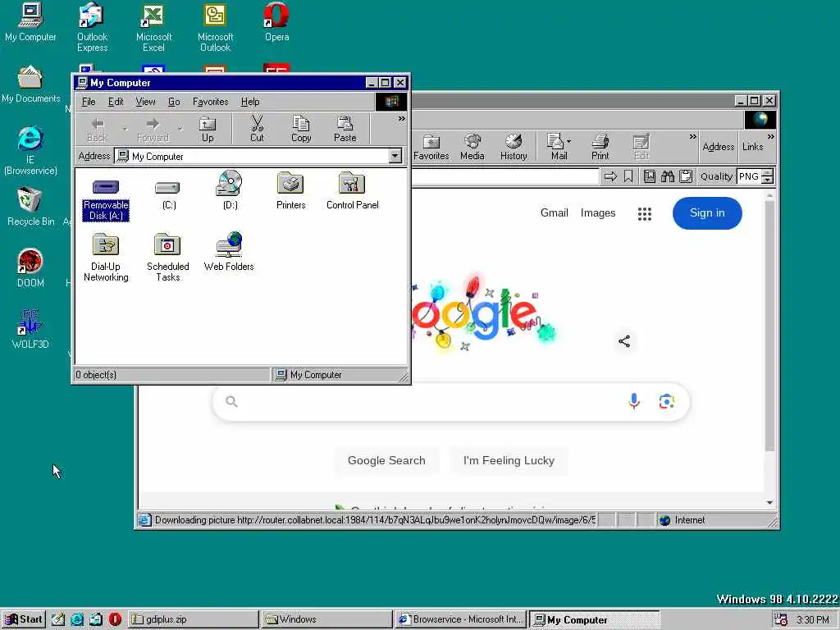
Task: Open the Gmail link
Action: (554, 212)
